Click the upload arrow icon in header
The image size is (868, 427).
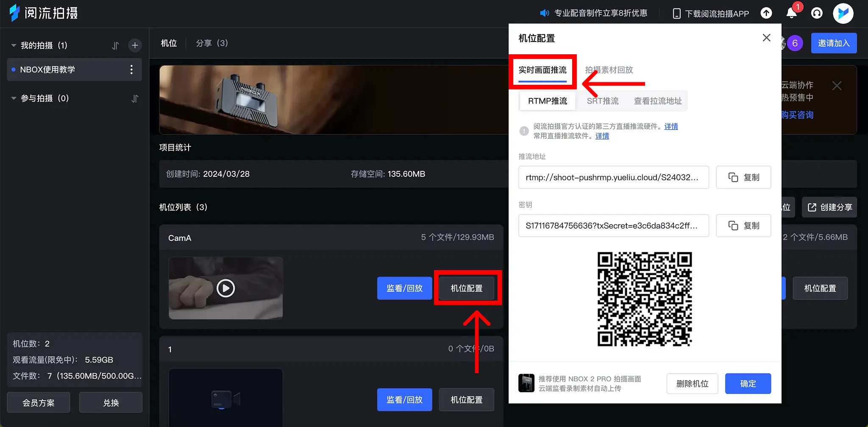tap(766, 13)
